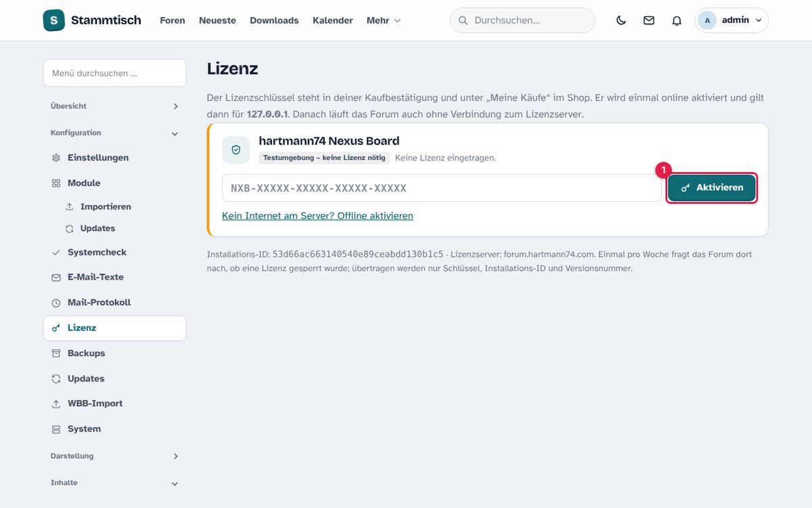Click the Module grid icon

pos(56,183)
